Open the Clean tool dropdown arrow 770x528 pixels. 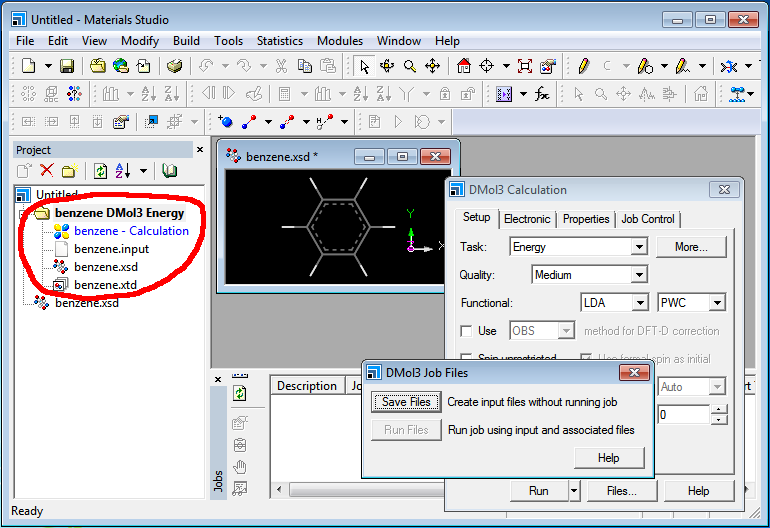748,66
